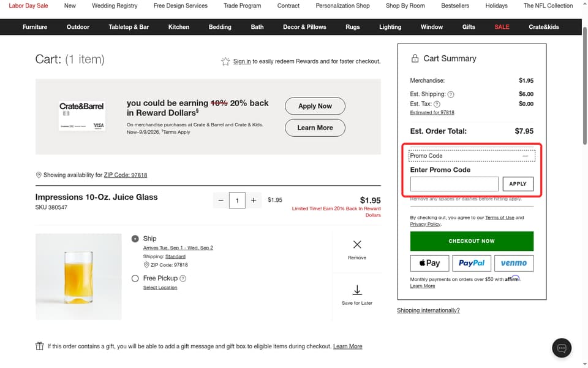Open the Decor & Pillows menu

(304, 27)
